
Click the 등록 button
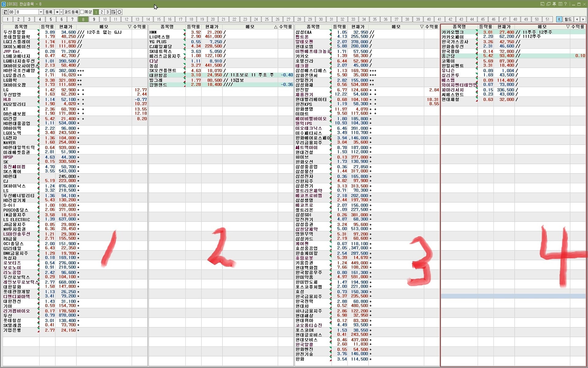49,12
